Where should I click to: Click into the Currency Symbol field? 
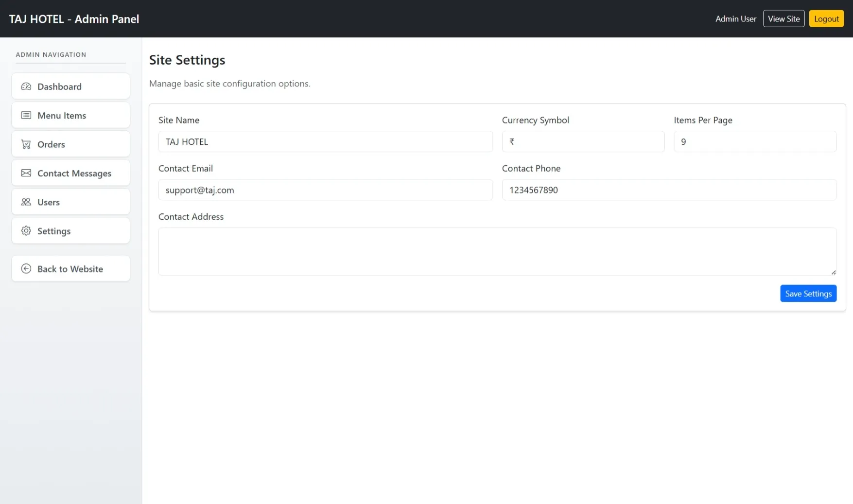583,142
